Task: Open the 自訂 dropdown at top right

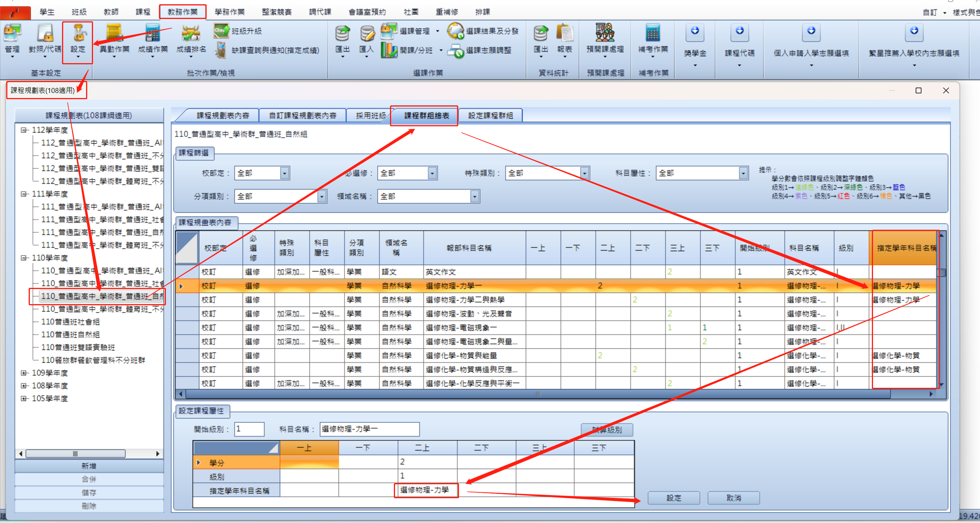Action: pos(935,13)
